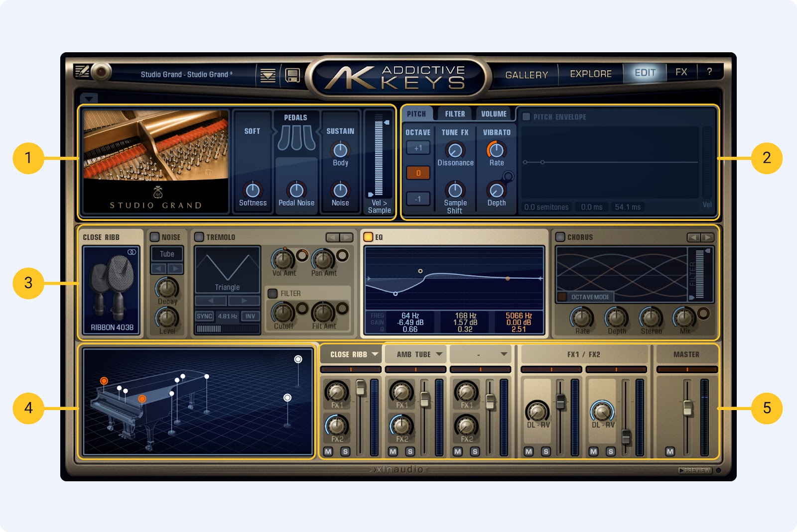Open Close Ribb channel dropdown
This screenshot has height=532, width=797.
pyautogui.click(x=375, y=354)
